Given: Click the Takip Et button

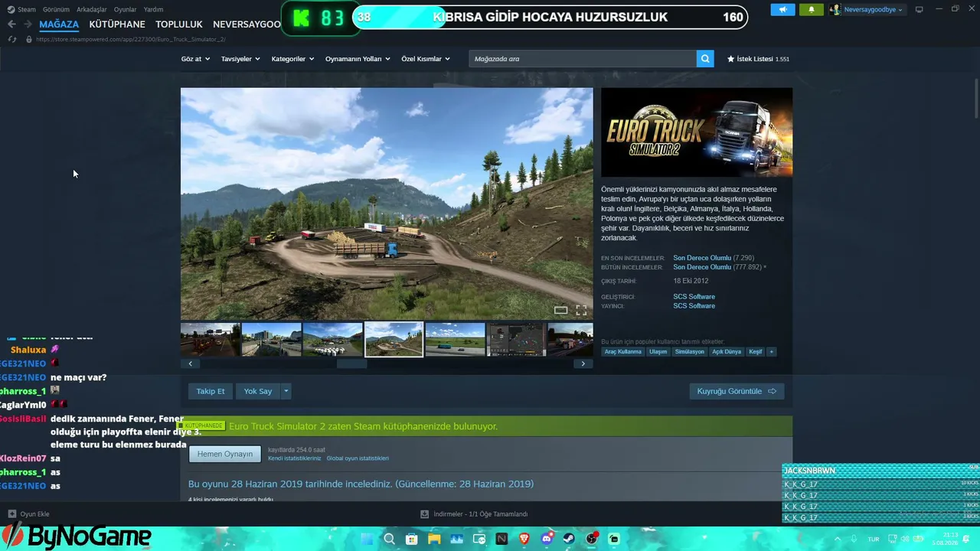Looking at the screenshot, I should click(211, 391).
